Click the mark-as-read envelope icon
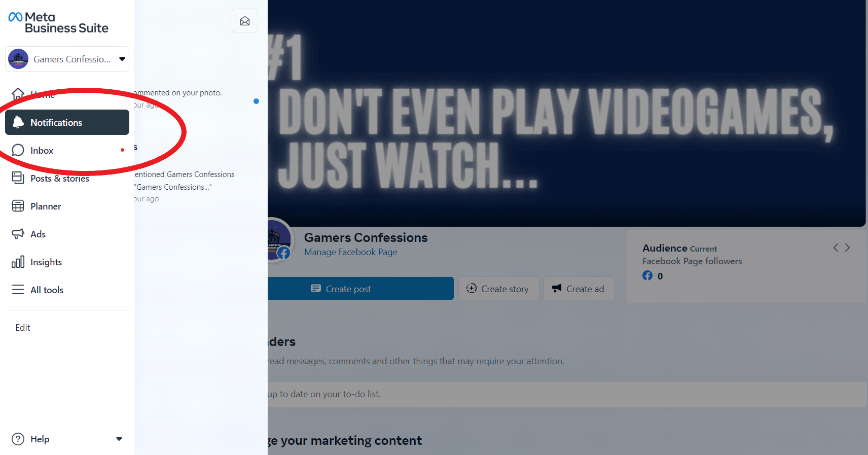Viewport: 868px width, 455px height. pos(245,21)
